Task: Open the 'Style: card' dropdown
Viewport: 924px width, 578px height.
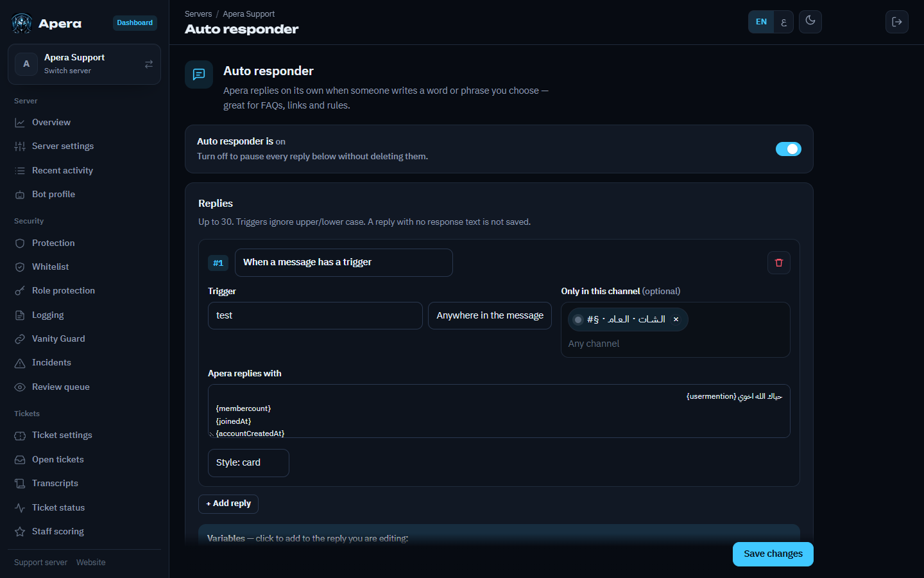Action: click(248, 463)
